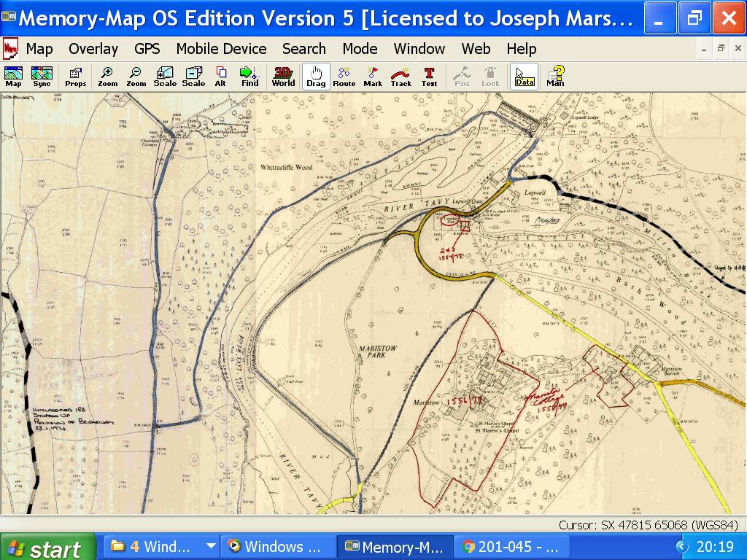The image size is (747, 560).
Task: Open the GPS menu
Action: click(147, 49)
